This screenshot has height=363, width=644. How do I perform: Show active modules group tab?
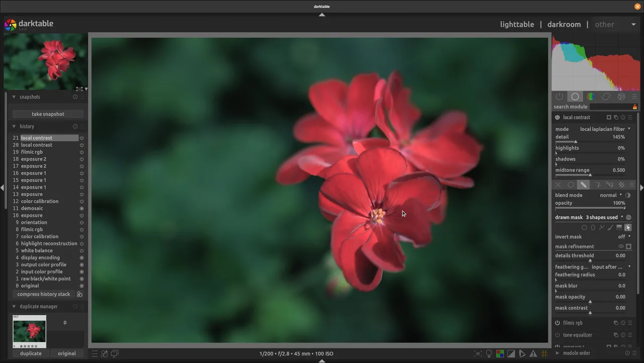coord(559,97)
